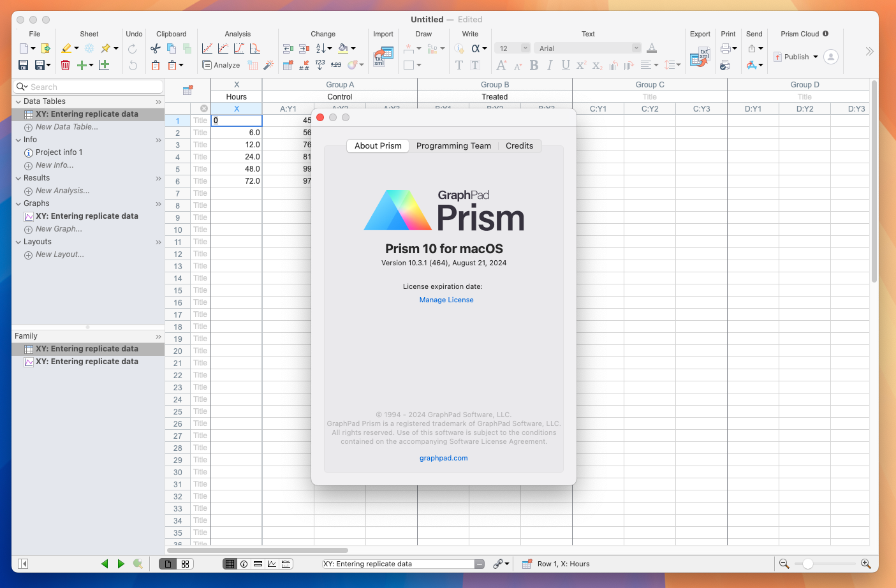Click the fill color paint bucket
The height and width of the screenshot is (588, 896).
point(343,48)
